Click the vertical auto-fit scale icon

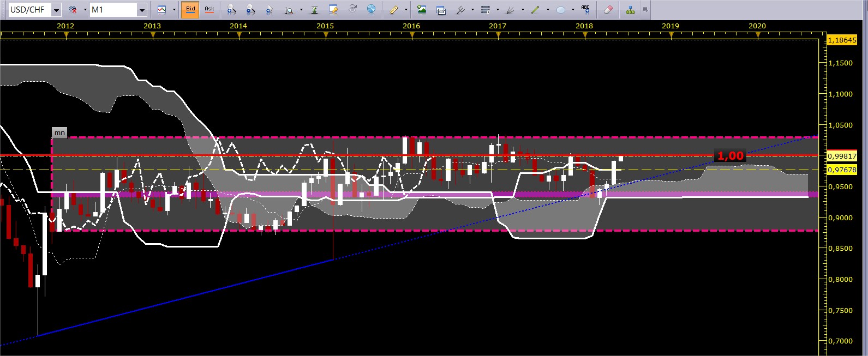(314, 10)
